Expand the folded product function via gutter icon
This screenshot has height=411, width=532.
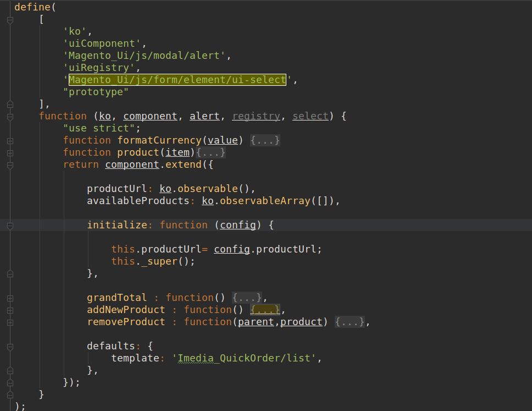[x=10, y=153]
